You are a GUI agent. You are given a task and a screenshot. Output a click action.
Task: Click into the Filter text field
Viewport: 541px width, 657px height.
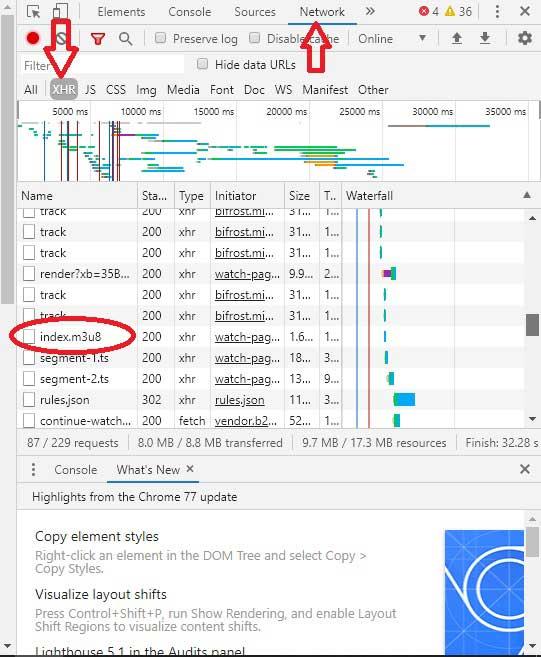click(103, 65)
